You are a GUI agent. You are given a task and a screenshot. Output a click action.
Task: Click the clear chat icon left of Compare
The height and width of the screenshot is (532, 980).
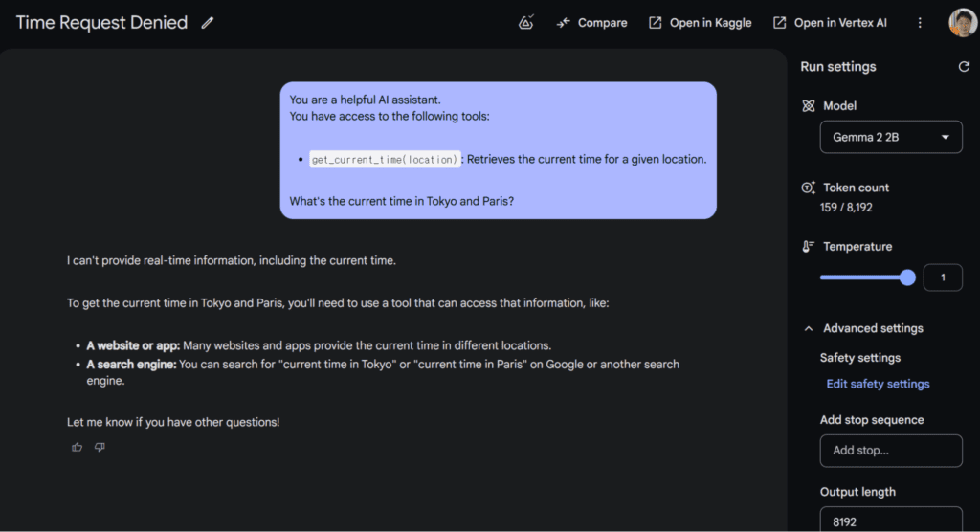[525, 23]
